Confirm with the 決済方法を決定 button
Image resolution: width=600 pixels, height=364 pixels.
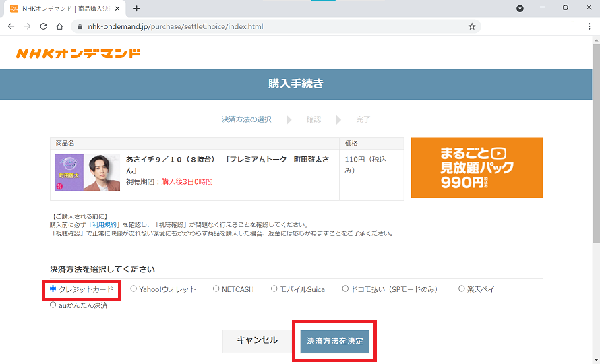(335, 341)
